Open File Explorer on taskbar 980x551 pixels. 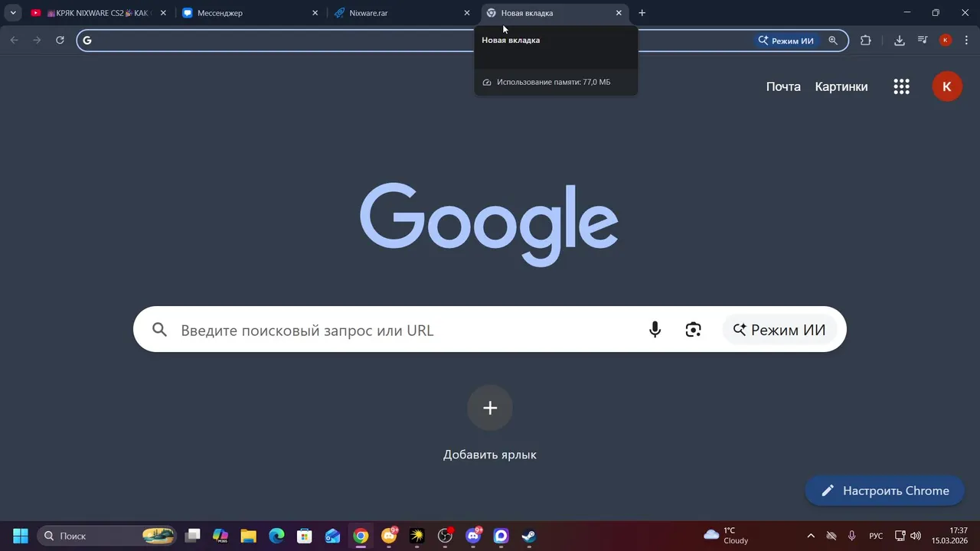point(248,536)
